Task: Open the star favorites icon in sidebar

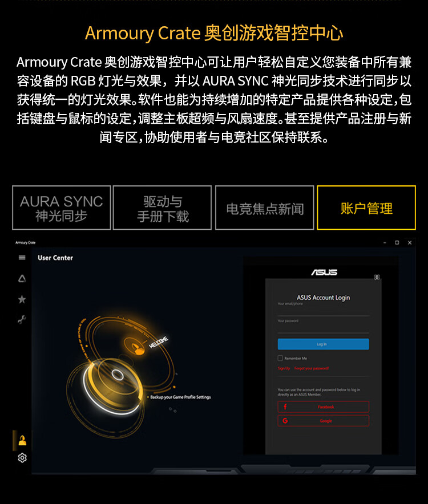Action: 22,299
